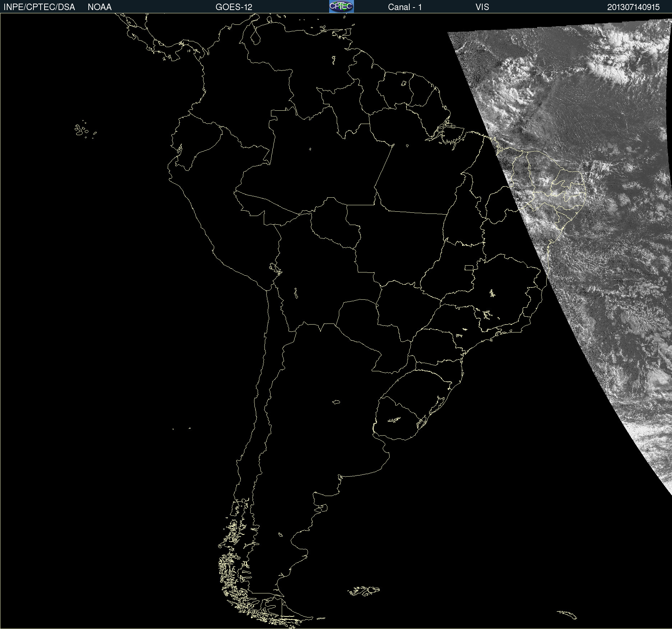Click the NOAA label in header

pos(100,7)
